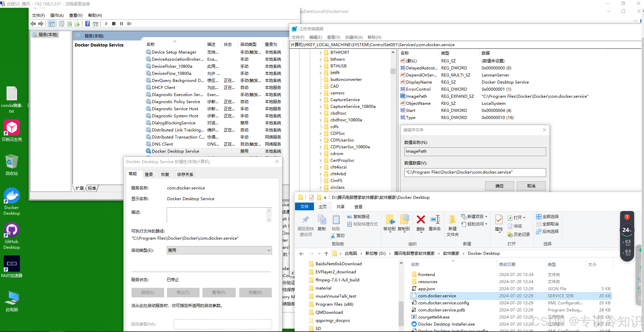Click the Restart service toolbar icon

(x=129, y=24)
